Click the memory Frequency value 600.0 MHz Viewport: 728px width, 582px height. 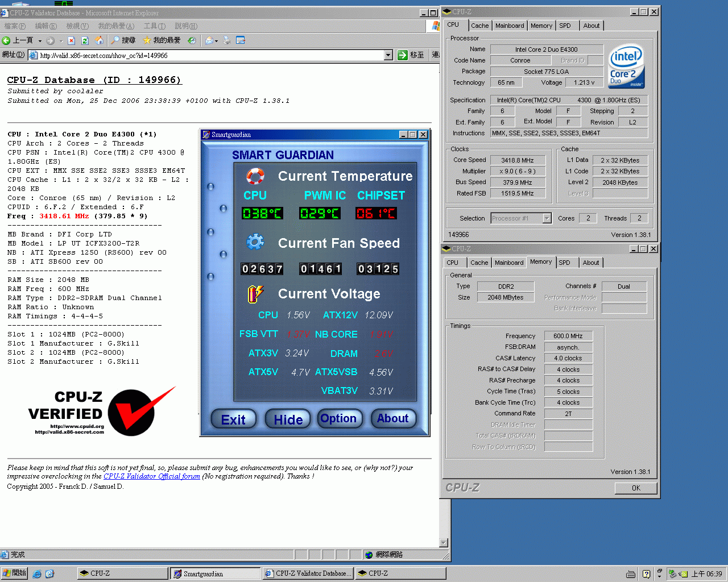568,336
